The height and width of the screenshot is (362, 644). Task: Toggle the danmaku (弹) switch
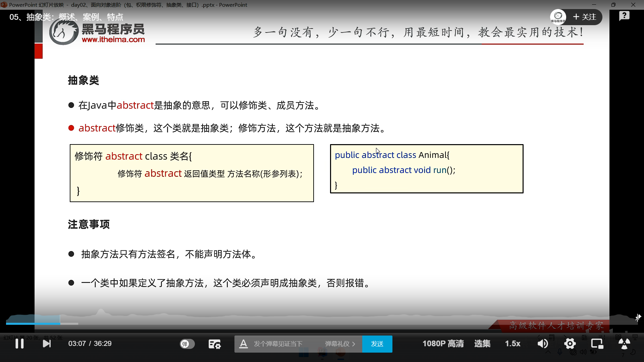click(187, 344)
